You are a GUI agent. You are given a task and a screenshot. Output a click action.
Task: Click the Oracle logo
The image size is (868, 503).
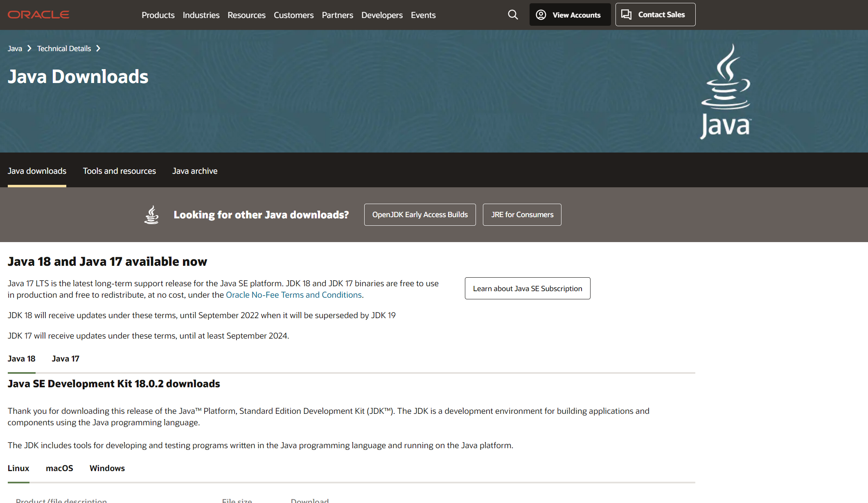pos(38,15)
